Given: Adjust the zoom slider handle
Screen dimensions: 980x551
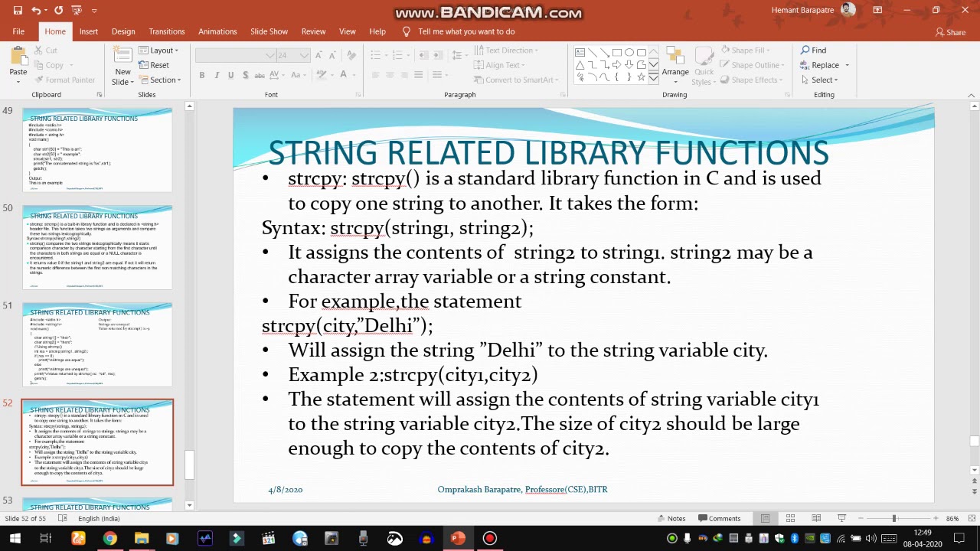Looking at the screenshot, I should [x=893, y=518].
